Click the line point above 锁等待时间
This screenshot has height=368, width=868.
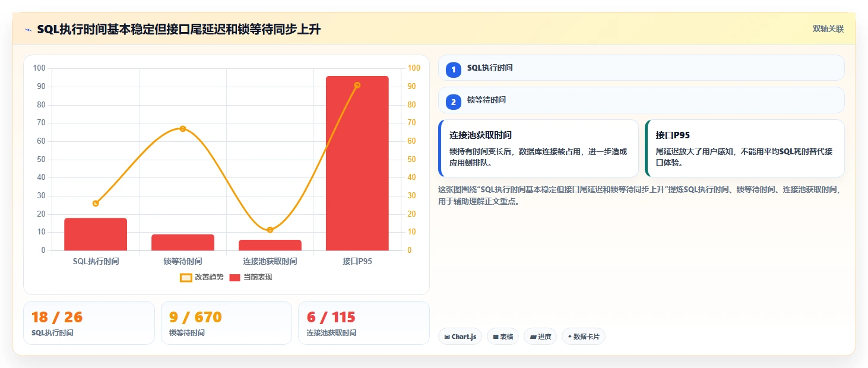click(x=183, y=129)
